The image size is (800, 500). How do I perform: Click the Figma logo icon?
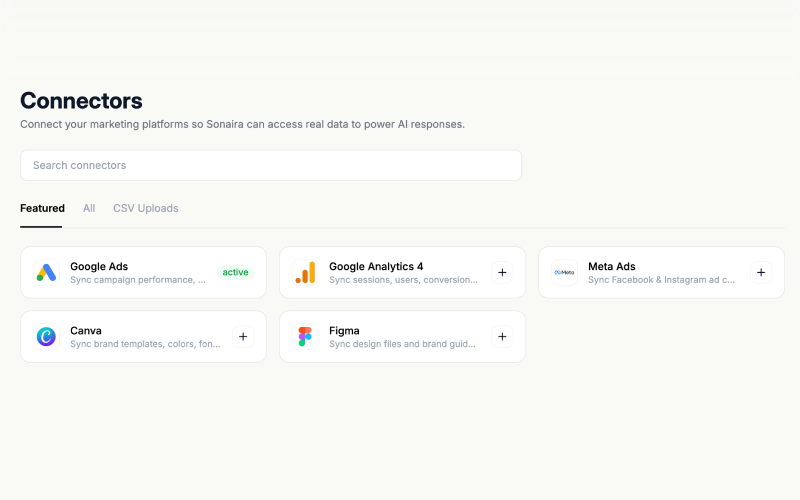click(x=305, y=337)
